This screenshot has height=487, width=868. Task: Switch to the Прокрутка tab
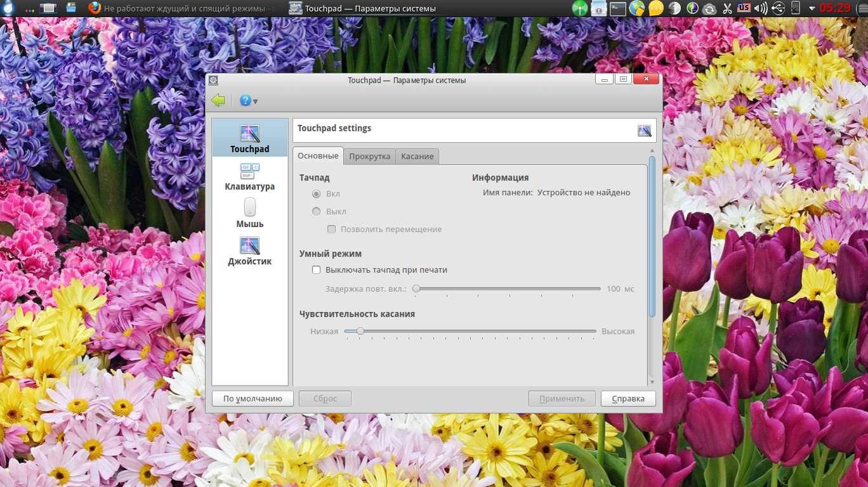coord(369,157)
